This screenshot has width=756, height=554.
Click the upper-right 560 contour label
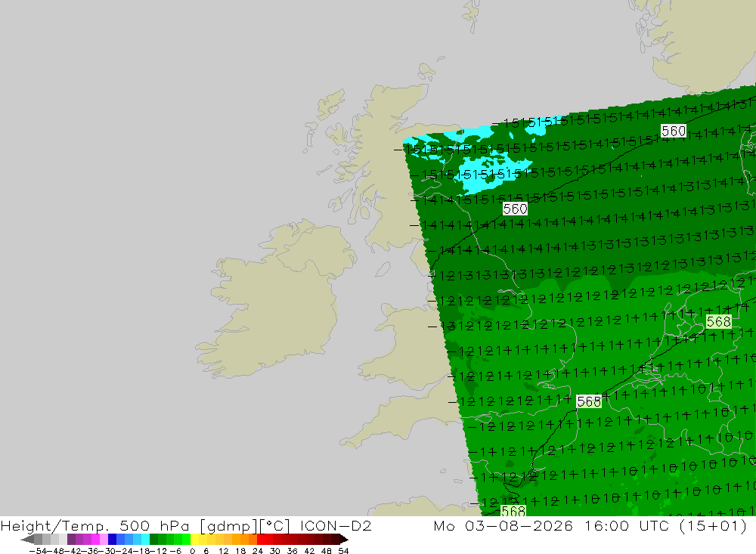(673, 131)
